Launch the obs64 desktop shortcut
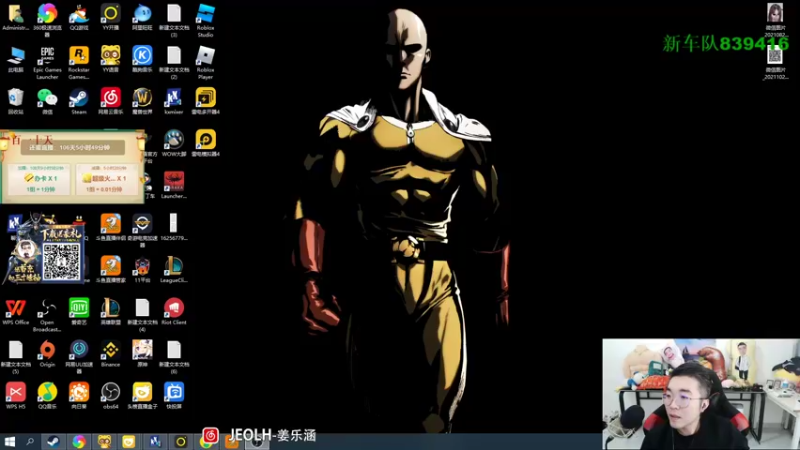Image resolution: width=800 pixels, height=450 pixels. pyautogui.click(x=110, y=396)
